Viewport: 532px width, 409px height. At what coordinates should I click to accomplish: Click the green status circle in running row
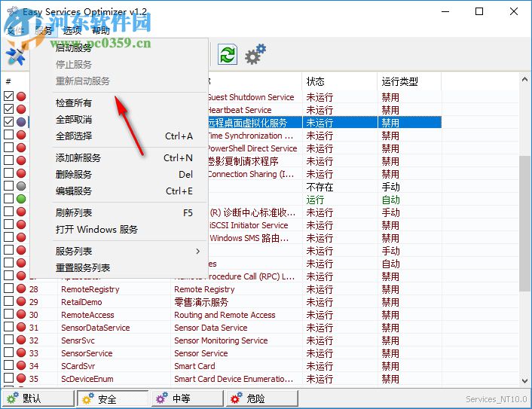pos(21,199)
